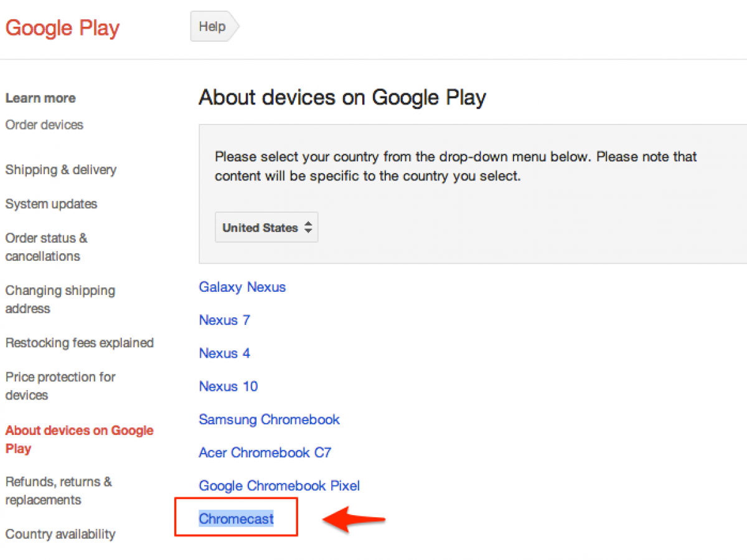Screen dimensions: 747x560
Task: Go to Acer Chromebook C7 page
Action: [x=265, y=452]
